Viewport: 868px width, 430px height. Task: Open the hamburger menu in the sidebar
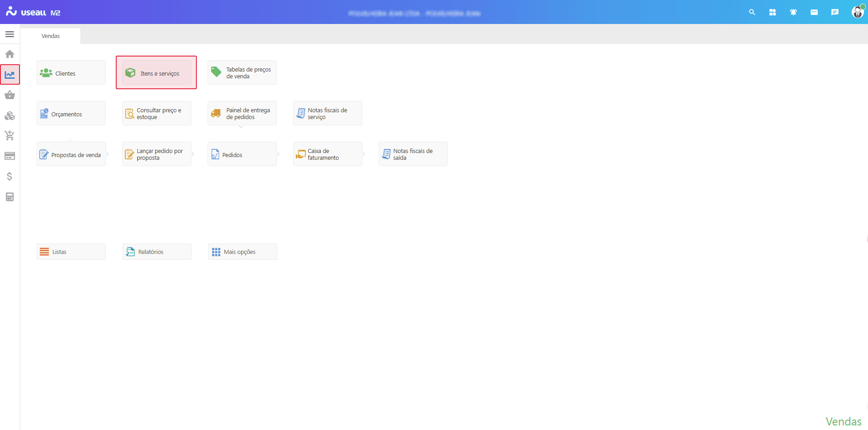coord(9,34)
